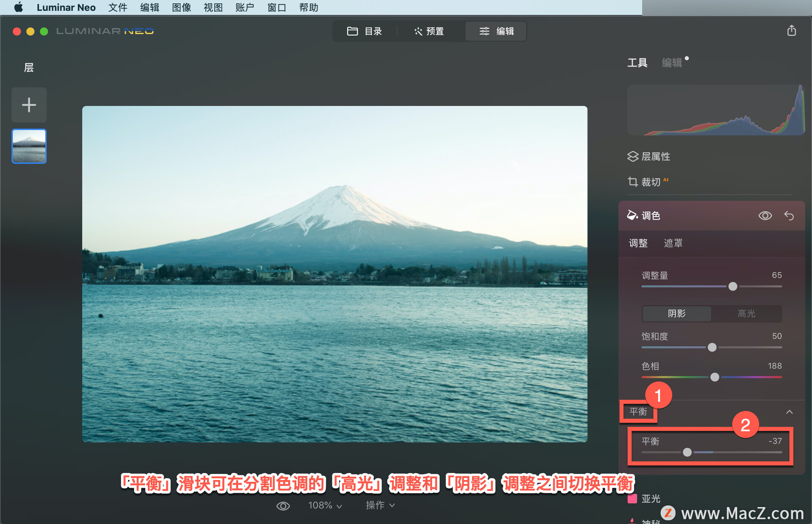Screen dimensions: 812x524
Task: Select the 编辑 edits tab in right panel
Action: click(x=672, y=63)
